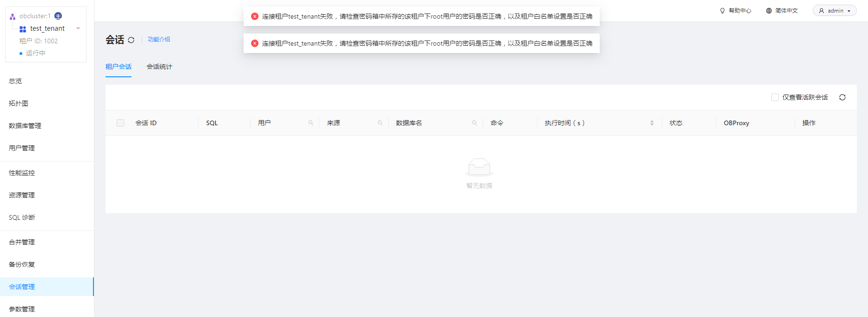Screen dimensions: 868x317
Task: Go to 总览 in the sidebar
Action: 15,81
